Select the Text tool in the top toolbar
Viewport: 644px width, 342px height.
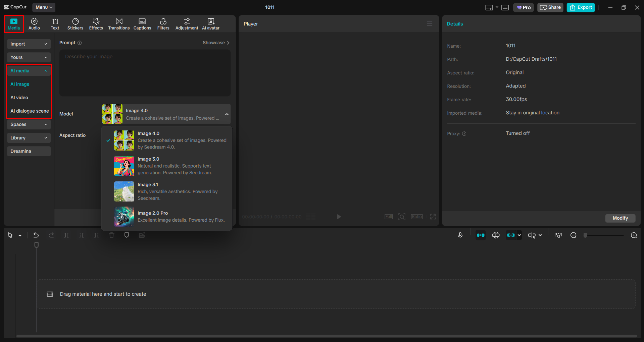pos(55,23)
